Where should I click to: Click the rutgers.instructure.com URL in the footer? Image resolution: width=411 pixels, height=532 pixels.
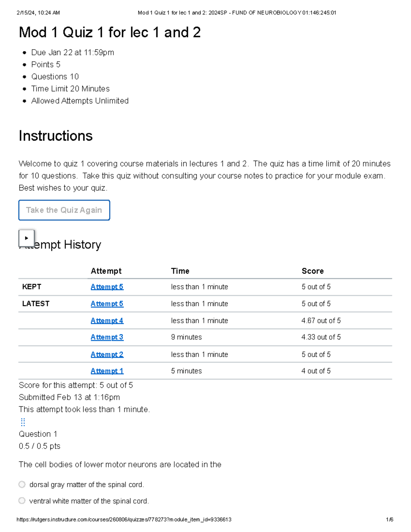pyautogui.click(x=124, y=519)
